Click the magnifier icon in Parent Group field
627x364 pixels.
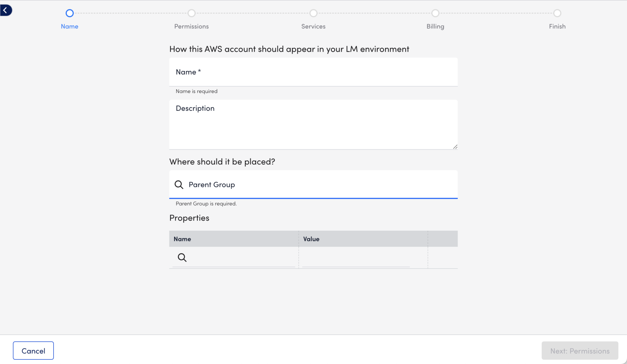point(179,184)
